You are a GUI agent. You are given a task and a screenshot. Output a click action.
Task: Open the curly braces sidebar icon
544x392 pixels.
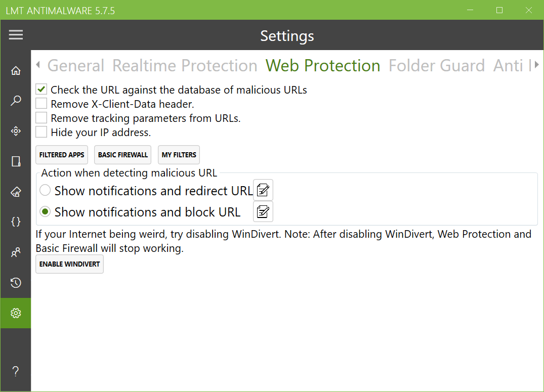16,222
